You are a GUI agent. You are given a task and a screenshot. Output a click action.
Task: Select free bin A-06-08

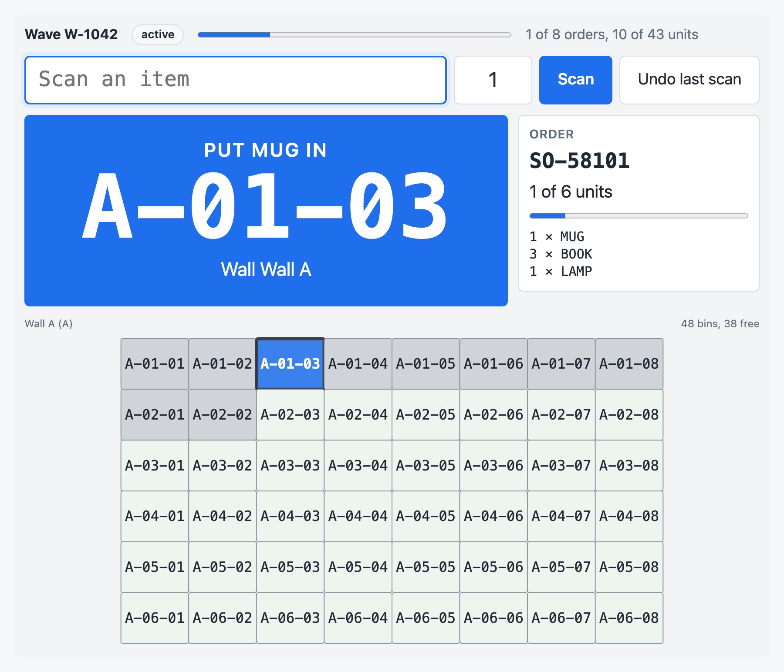(629, 618)
